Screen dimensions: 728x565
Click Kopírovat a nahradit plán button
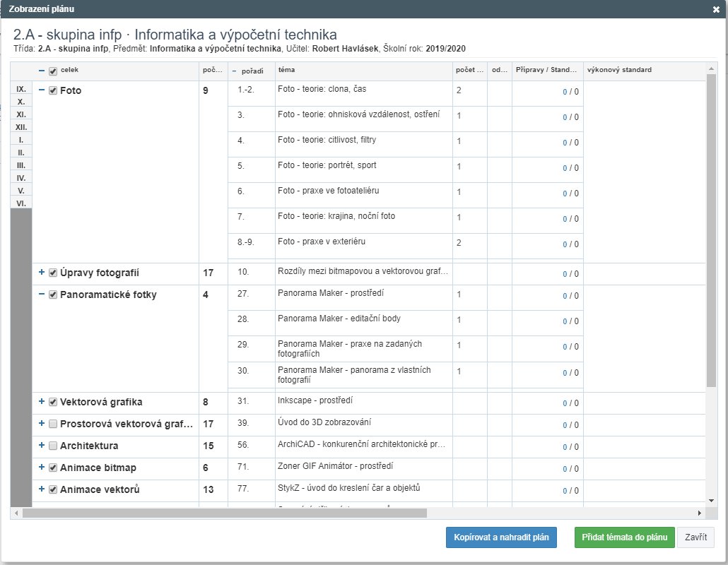point(501,537)
